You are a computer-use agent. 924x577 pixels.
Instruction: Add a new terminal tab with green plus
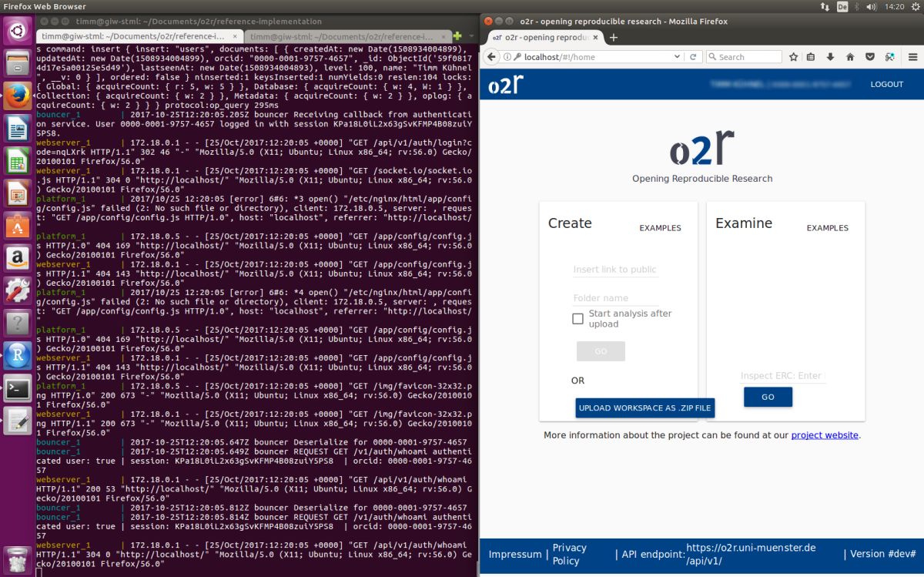click(x=457, y=36)
